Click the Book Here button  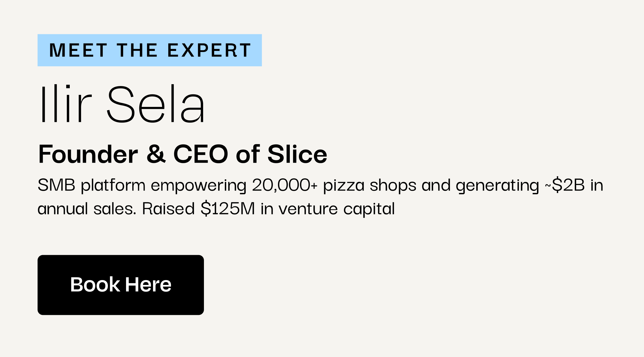[x=120, y=285]
